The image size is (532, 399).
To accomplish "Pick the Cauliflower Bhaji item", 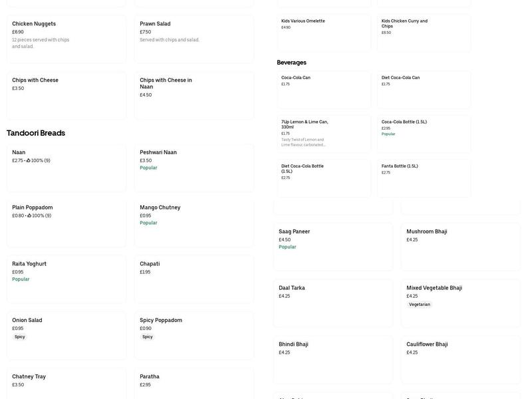I will pyautogui.click(x=461, y=359).
